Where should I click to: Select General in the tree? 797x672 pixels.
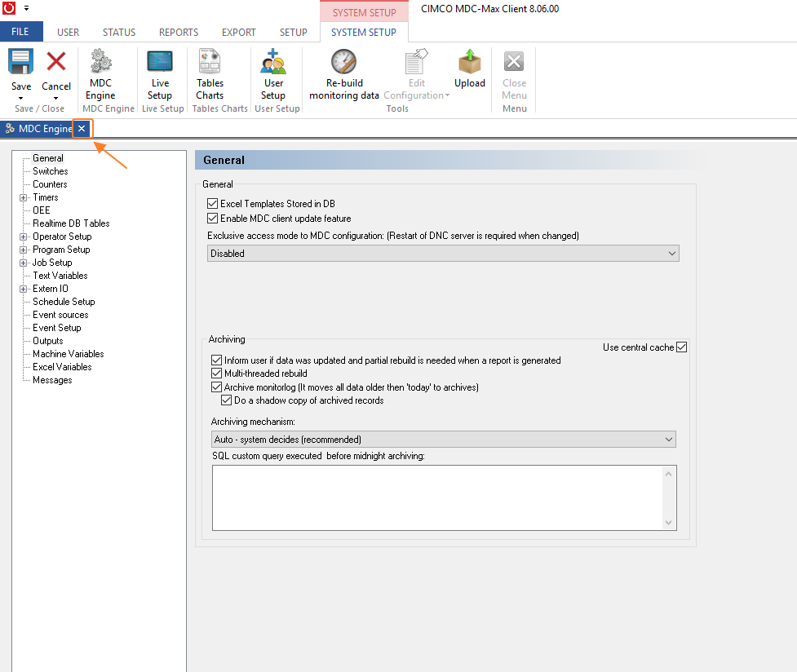click(48, 158)
